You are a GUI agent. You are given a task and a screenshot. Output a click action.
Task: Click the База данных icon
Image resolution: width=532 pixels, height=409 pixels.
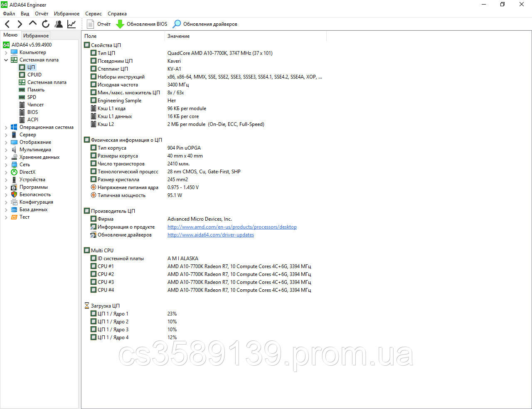(14, 209)
